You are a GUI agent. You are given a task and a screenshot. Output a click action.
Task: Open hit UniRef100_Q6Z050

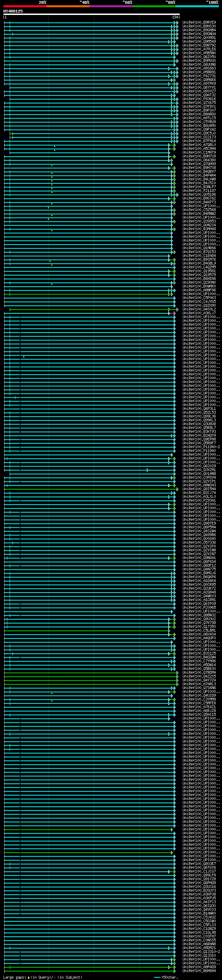tap(199, 57)
